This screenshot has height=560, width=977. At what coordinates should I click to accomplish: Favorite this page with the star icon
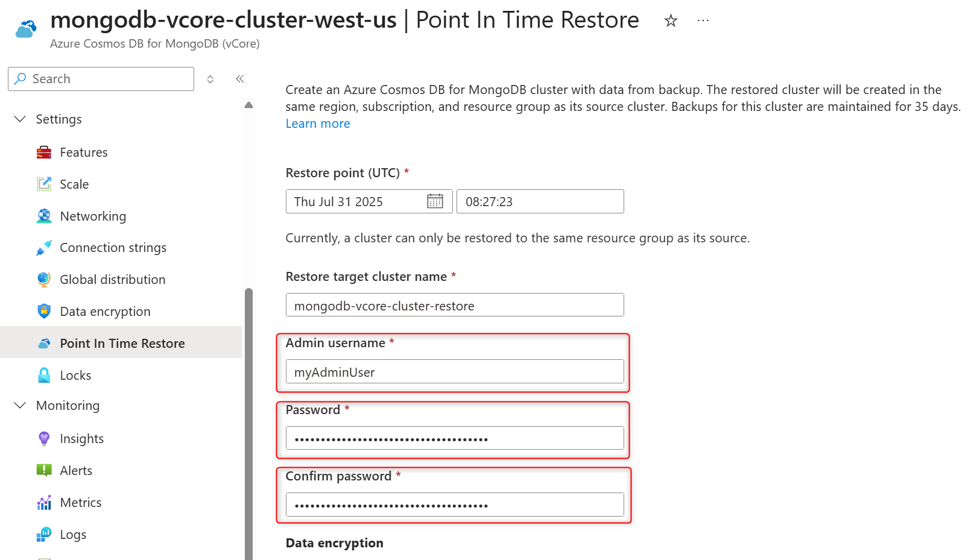click(671, 21)
